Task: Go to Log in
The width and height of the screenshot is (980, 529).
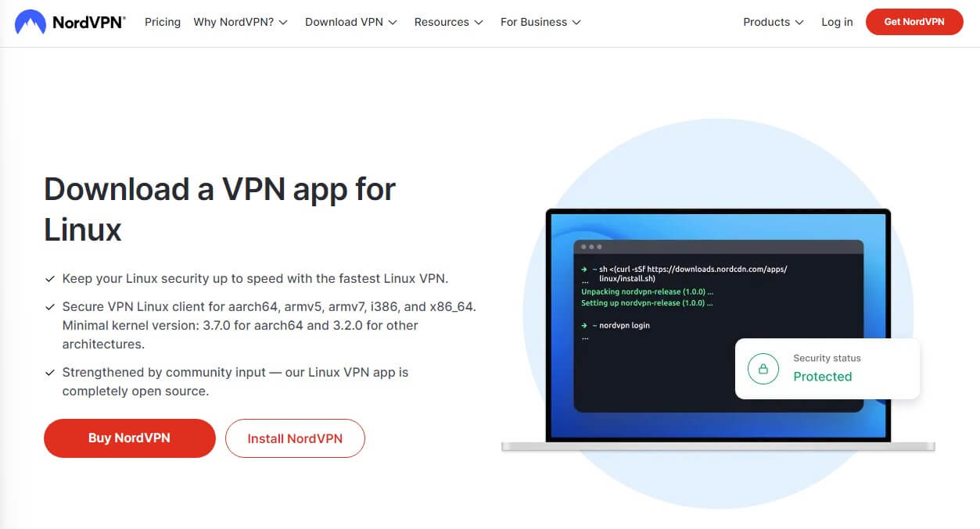Action: pyautogui.click(x=837, y=22)
